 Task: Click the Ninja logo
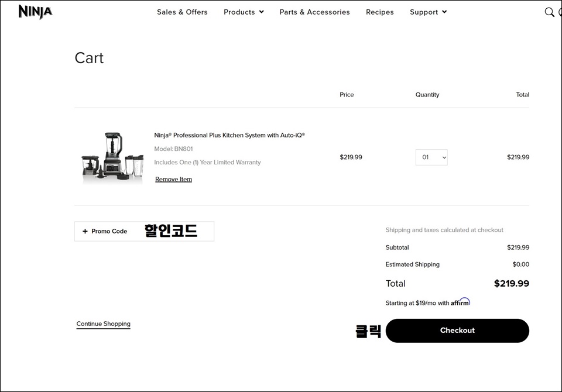click(x=36, y=12)
